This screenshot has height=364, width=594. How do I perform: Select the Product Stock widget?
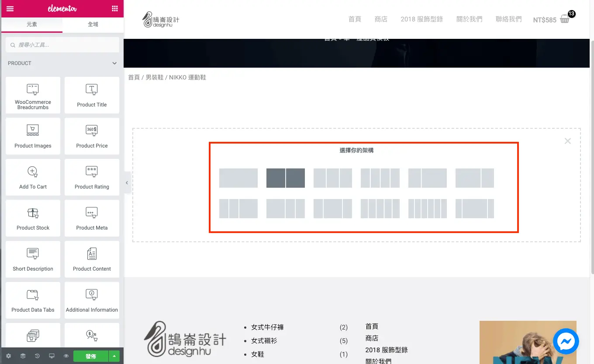(33, 218)
